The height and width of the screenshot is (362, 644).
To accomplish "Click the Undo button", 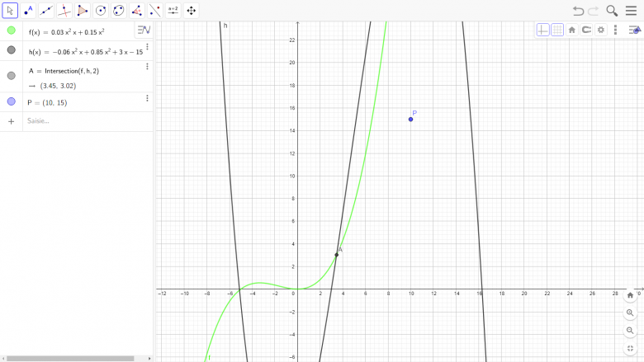I will pos(578,11).
